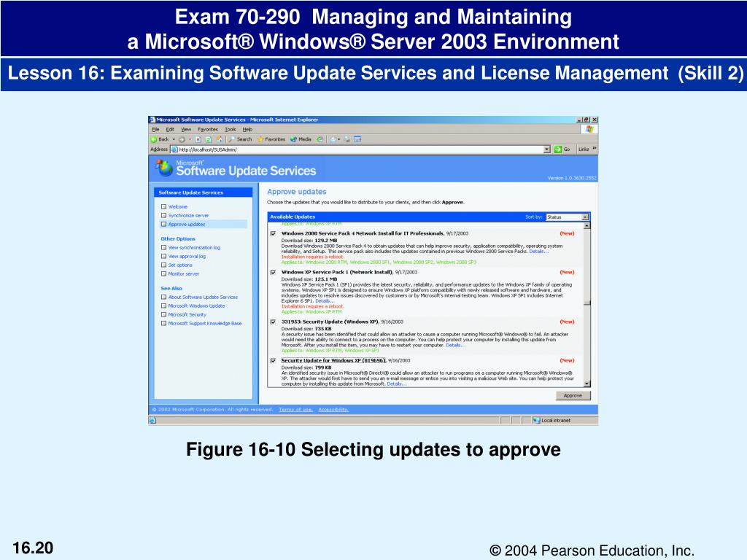The height and width of the screenshot is (560, 747).
Task: Expand the Mail button dropdown arrow
Action: click(x=338, y=139)
